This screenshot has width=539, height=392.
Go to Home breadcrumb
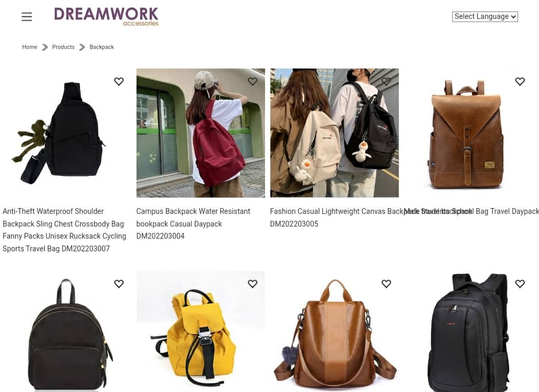pyautogui.click(x=30, y=47)
